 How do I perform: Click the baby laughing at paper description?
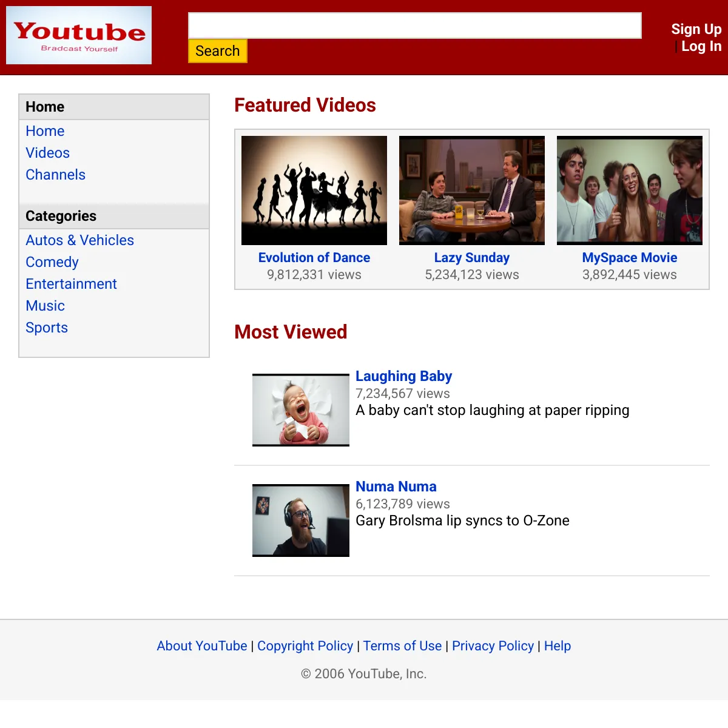(x=493, y=411)
